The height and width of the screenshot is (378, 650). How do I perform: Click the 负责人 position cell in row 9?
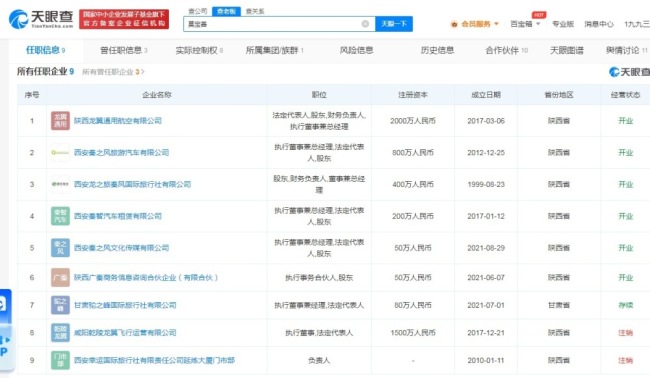tap(319, 360)
